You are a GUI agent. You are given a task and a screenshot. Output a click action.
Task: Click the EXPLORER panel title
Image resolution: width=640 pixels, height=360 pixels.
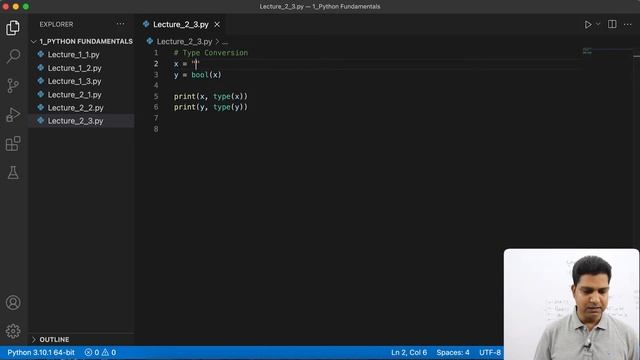coord(56,24)
